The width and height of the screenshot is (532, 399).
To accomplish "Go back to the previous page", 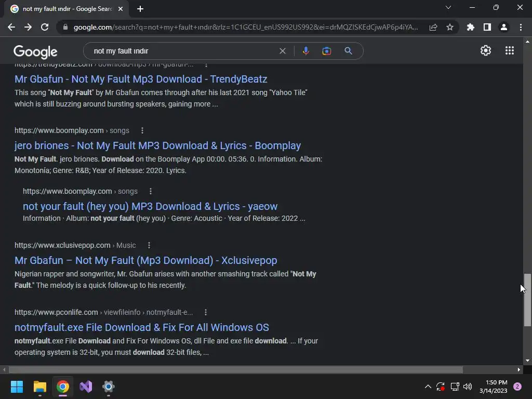I will coord(11,27).
